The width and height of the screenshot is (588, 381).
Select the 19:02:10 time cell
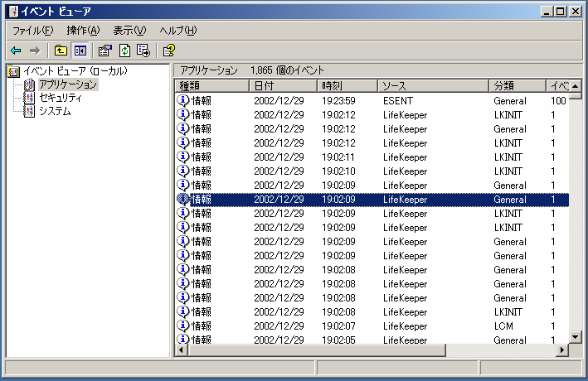(x=338, y=171)
